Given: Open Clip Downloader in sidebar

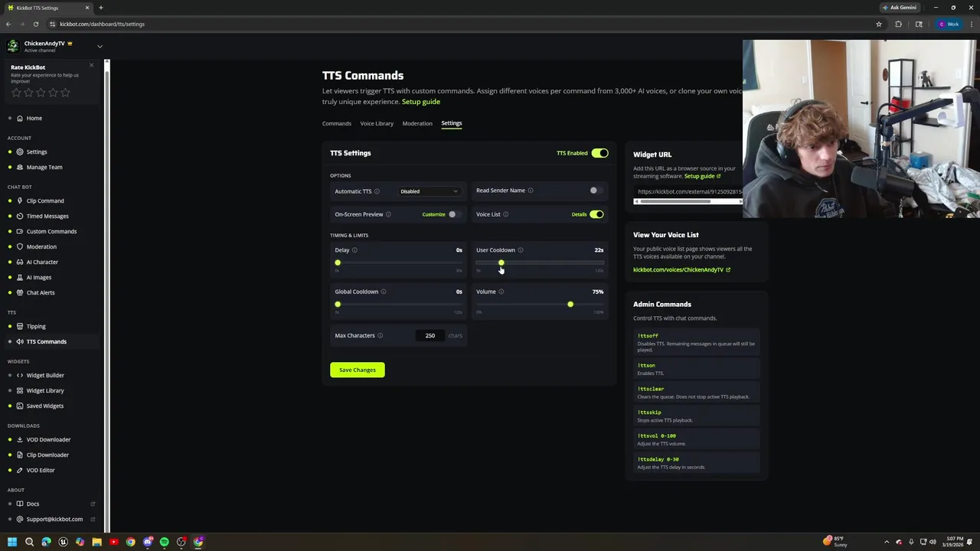Looking at the screenshot, I should coord(47,455).
